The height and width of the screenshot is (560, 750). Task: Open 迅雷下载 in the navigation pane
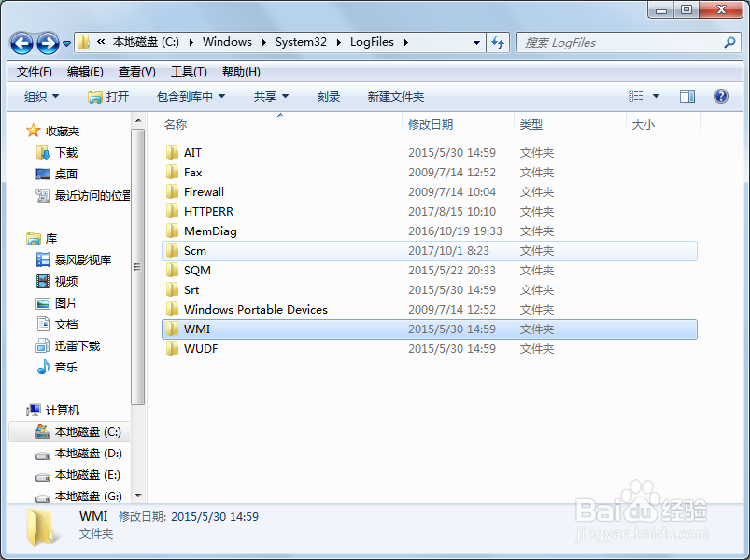pos(78,346)
